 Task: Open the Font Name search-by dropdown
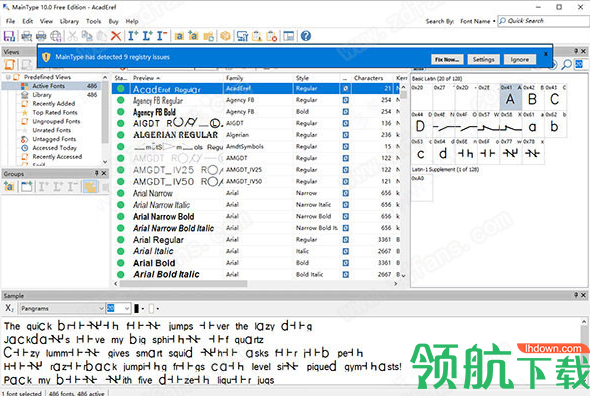click(477, 21)
